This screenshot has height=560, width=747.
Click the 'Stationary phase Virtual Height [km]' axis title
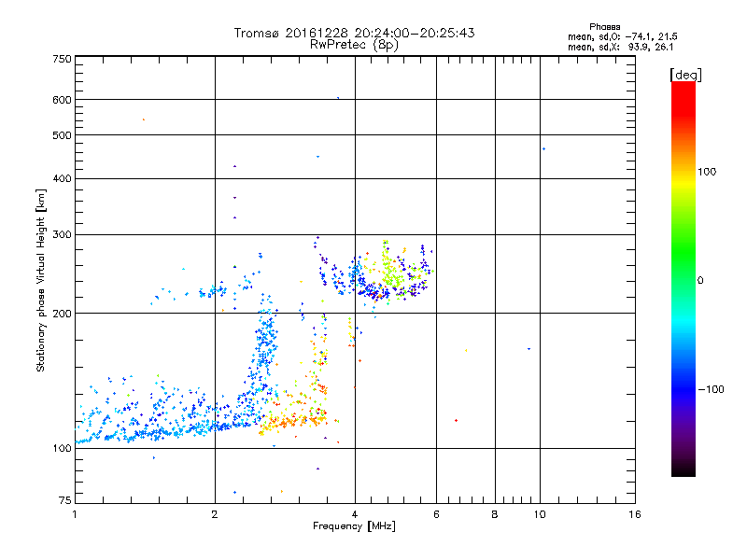point(41,280)
